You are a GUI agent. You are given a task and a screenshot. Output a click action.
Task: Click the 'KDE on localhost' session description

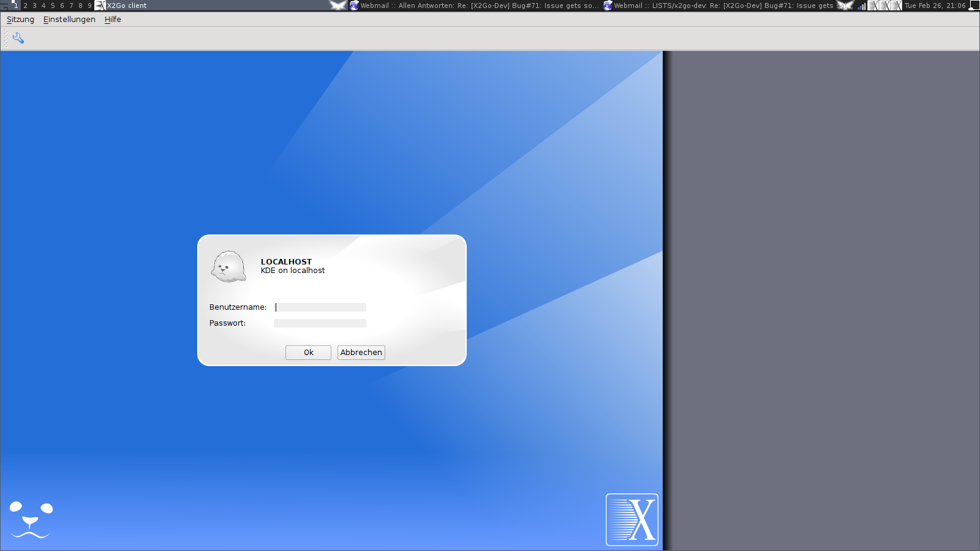point(293,271)
